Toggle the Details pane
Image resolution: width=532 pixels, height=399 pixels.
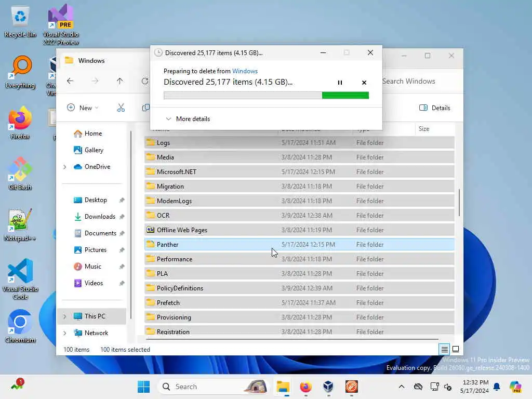tap(435, 108)
